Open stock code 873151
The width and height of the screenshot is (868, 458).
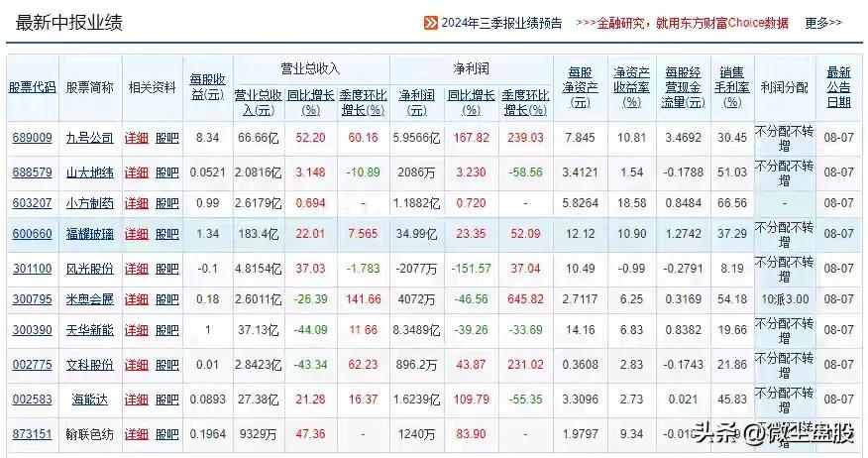coord(32,434)
